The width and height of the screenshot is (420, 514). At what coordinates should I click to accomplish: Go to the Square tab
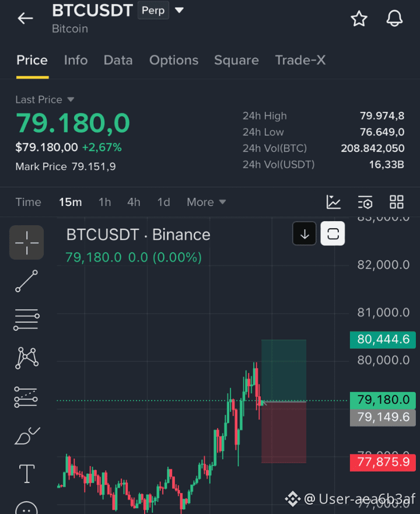point(236,60)
